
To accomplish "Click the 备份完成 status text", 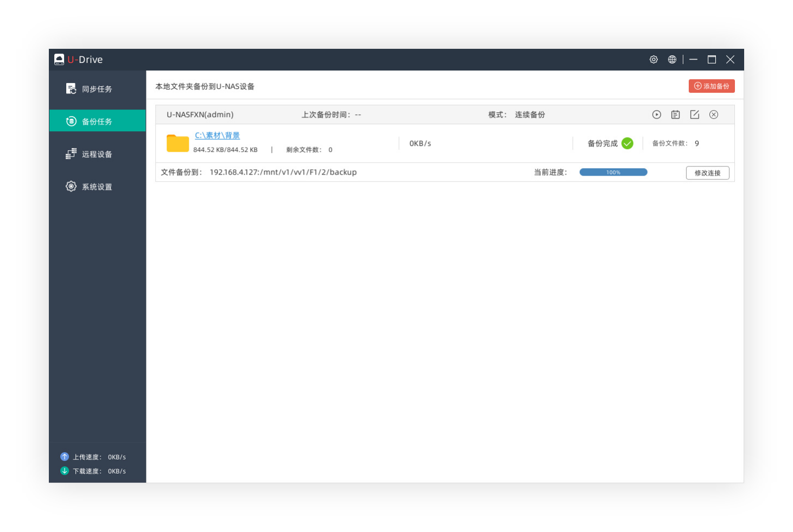I will pyautogui.click(x=602, y=143).
